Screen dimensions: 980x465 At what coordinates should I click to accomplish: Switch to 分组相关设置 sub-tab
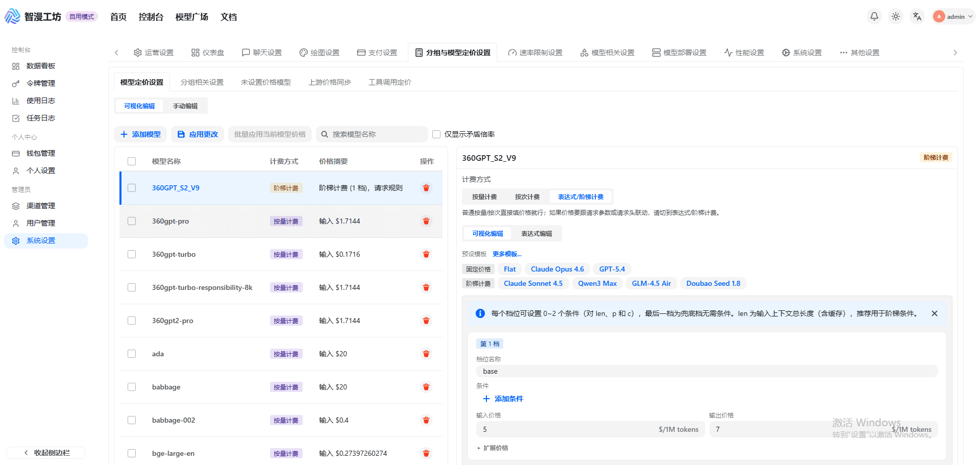[x=202, y=82]
